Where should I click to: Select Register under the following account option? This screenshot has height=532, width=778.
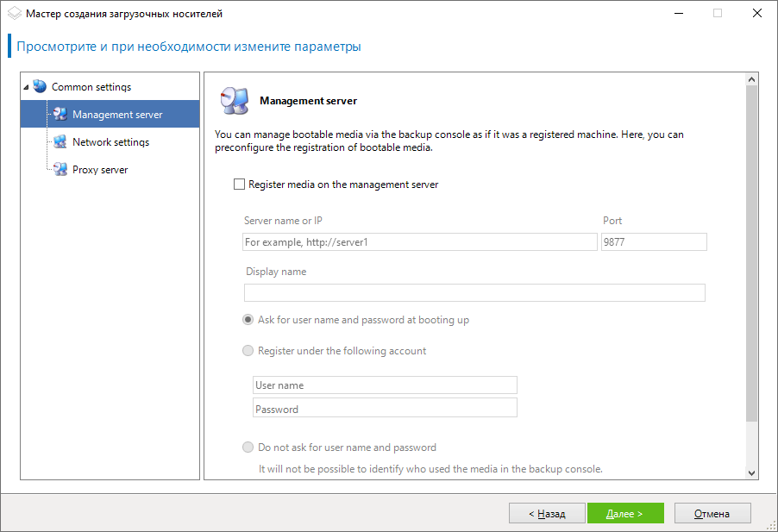click(x=248, y=351)
